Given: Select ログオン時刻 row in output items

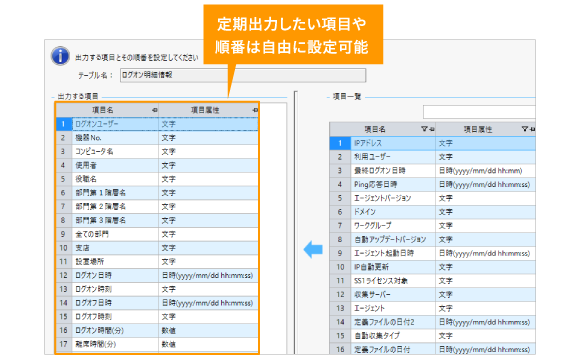Looking at the screenshot, I should 157,289.
